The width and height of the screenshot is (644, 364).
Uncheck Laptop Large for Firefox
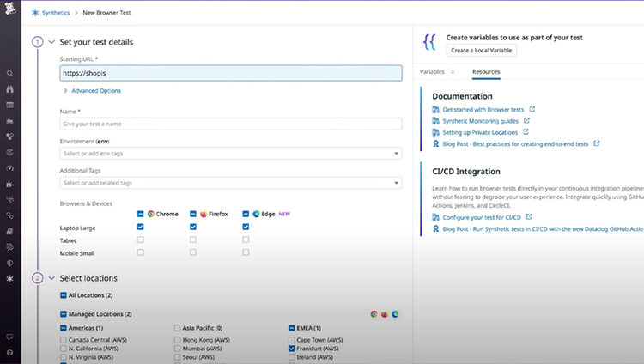point(193,227)
